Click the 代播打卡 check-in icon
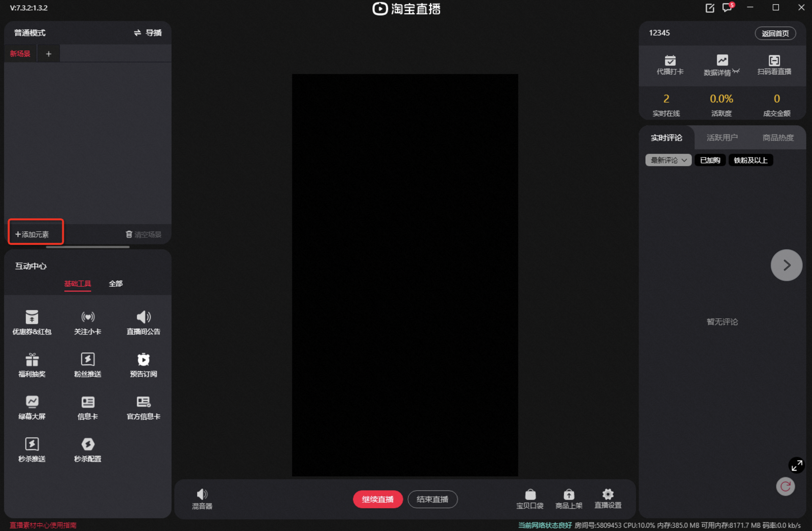 [x=670, y=65]
